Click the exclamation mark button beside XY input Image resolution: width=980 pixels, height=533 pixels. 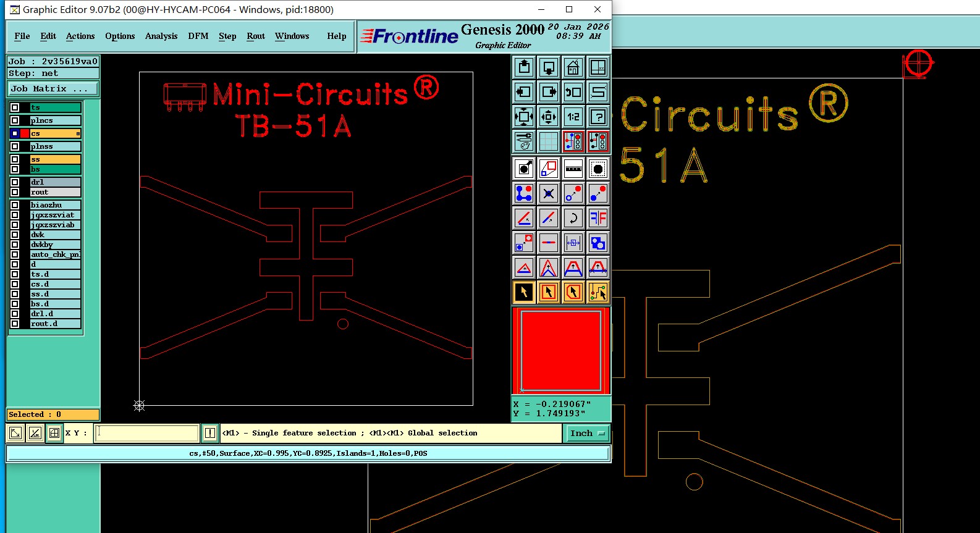point(210,433)
